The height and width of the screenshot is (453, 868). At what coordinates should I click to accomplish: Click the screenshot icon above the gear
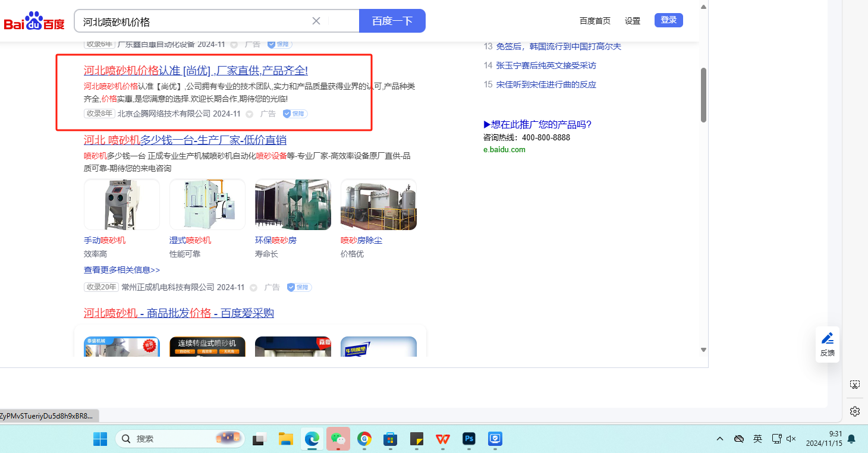pos(854,385)
